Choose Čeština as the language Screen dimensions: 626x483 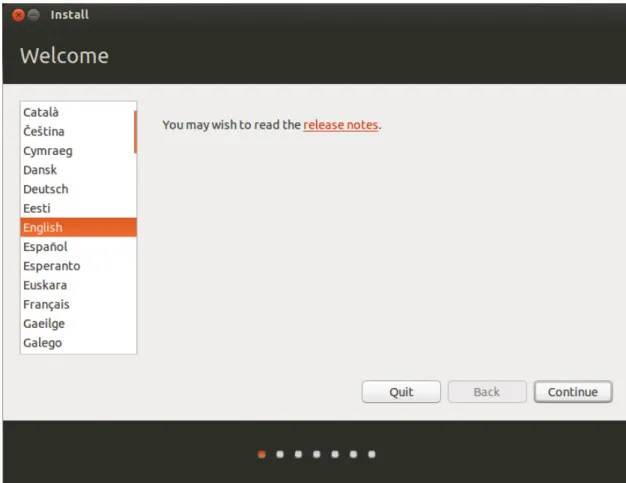coord(78,131)
